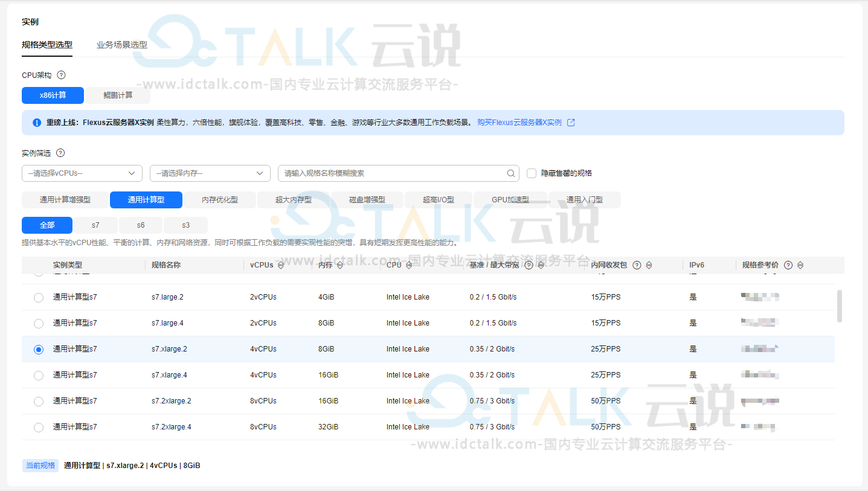Image resolution: width=868 pixels, height=491 pixels.
Task: Click the search magnifier icon in spec name field
Action: (x=511, y=173)
